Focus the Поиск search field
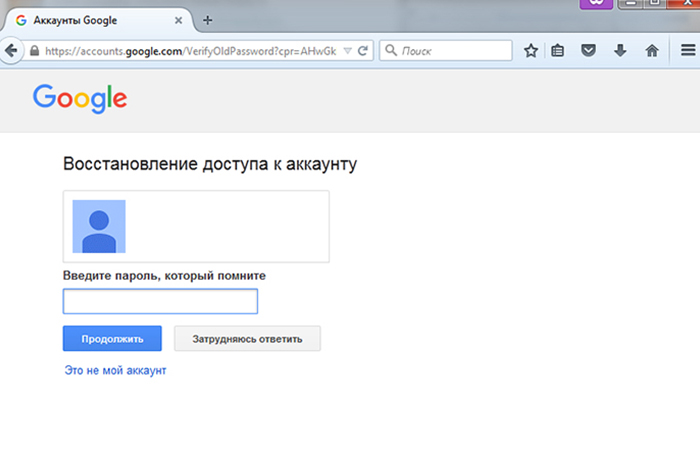700x450 pixels. click(x=446, y=50)
